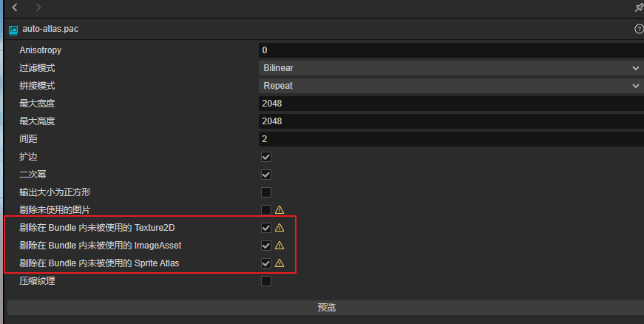Click the 预览 button
Image resolution: width=644 pixels, height=324 pixels.
(326, 308)
